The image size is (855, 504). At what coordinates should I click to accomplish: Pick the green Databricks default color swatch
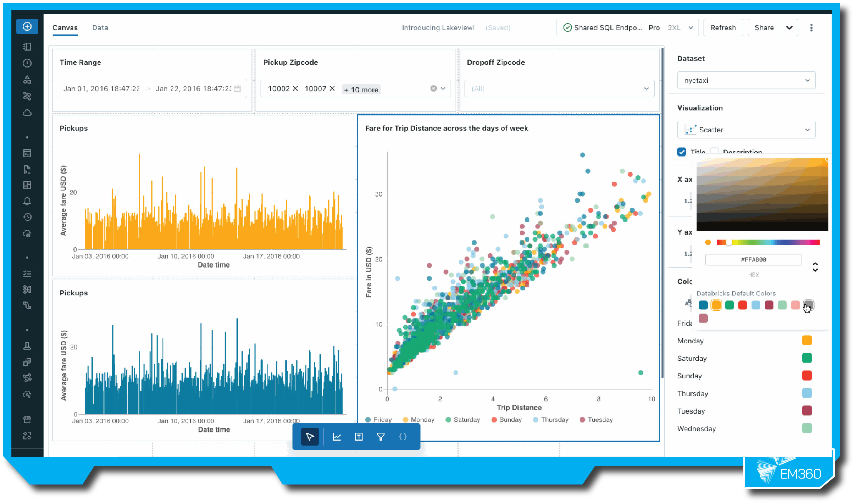click(729, 305)
